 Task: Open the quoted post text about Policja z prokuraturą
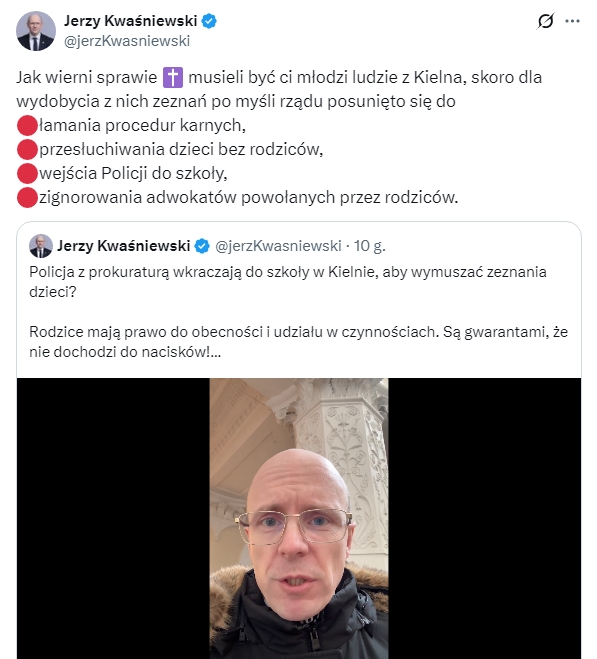[x=288, y=282]
